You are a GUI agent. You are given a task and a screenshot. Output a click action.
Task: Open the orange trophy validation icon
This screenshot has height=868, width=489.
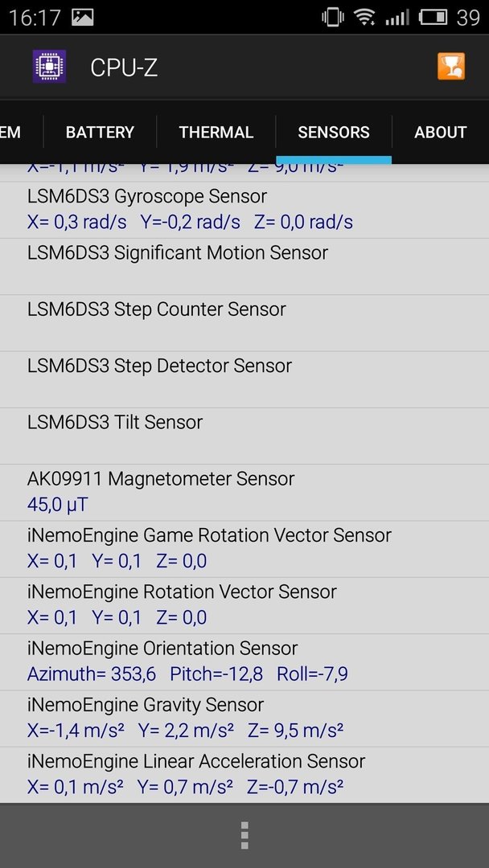[x=450, y=67]
